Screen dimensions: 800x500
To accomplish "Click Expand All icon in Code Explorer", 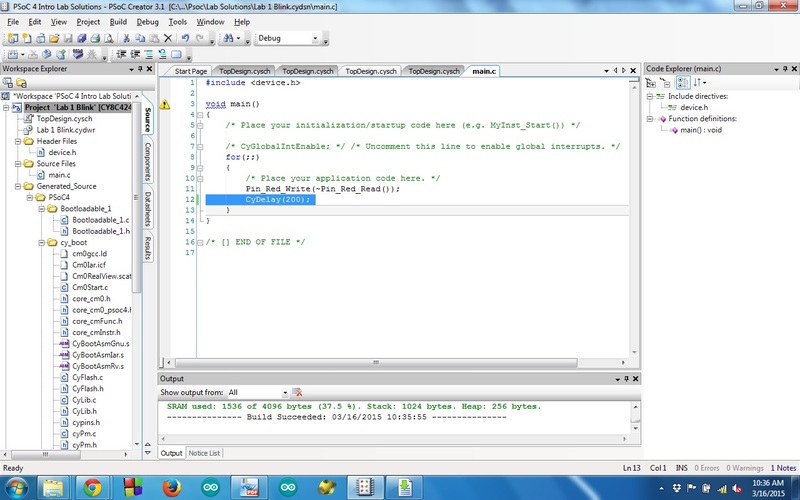I will [651, 83].
